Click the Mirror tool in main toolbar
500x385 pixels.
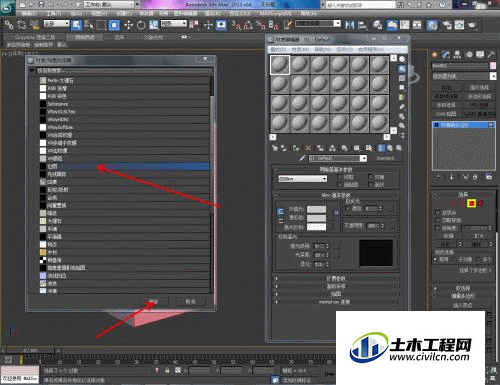tap(349, 25)
